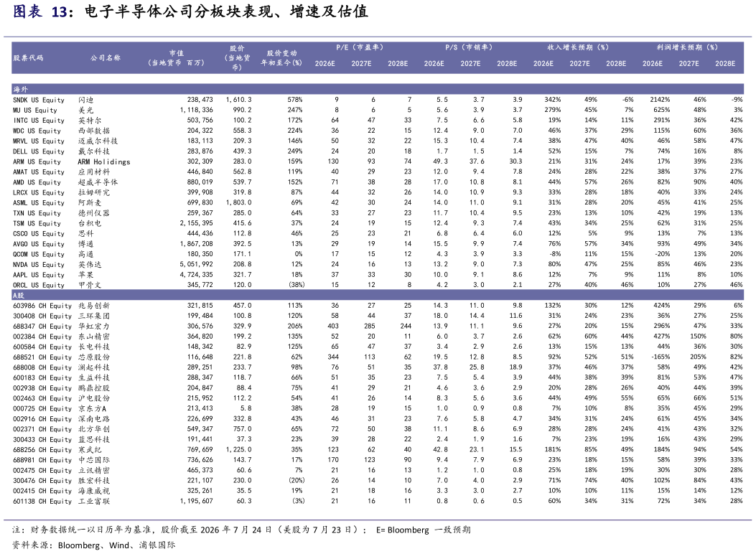The image size is (756, 554).
Task: Select 603986 CH Equity ticker
Action: [x=42, y=306]
